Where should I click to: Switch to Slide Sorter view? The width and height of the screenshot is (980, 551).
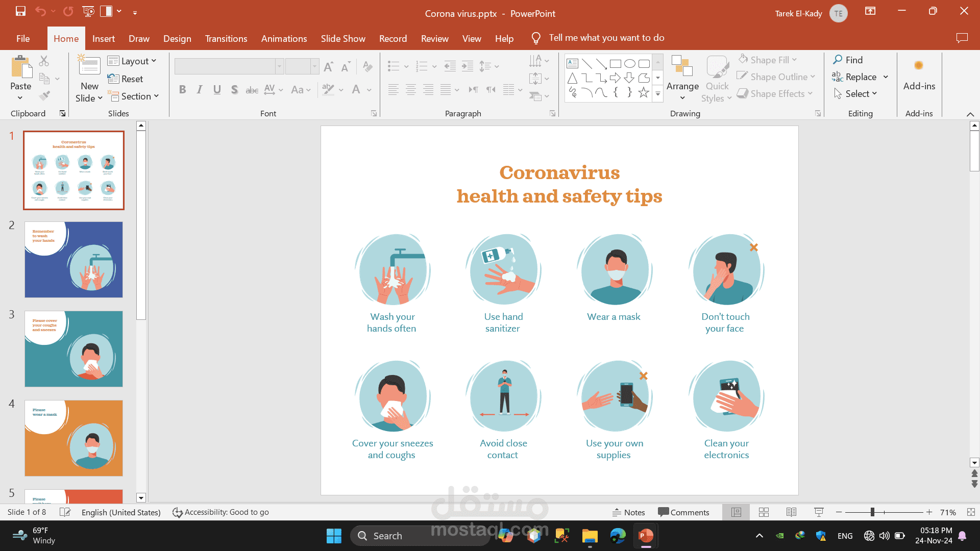[x=764, y=512]
